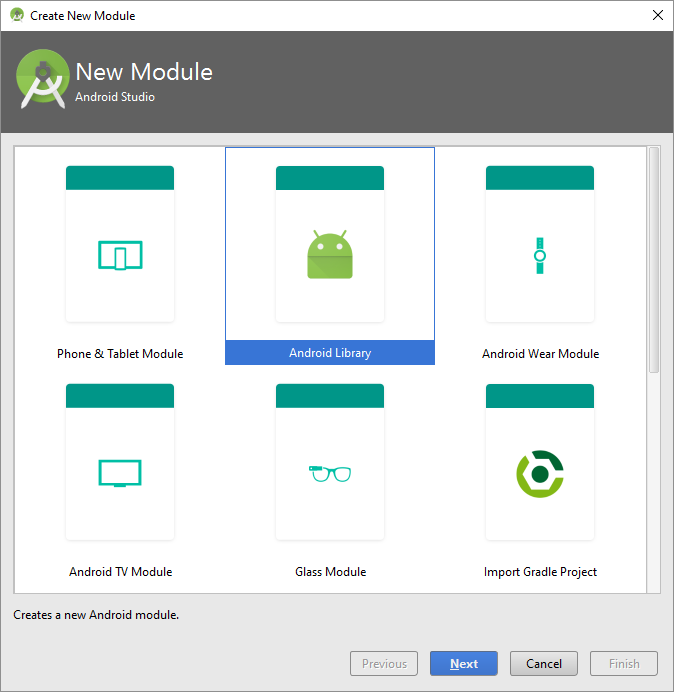Image resolution: width=674 pixels, height=692 pixels.
Task: Click 'Creates a new Android module.' description
Action: click(96, 615)
